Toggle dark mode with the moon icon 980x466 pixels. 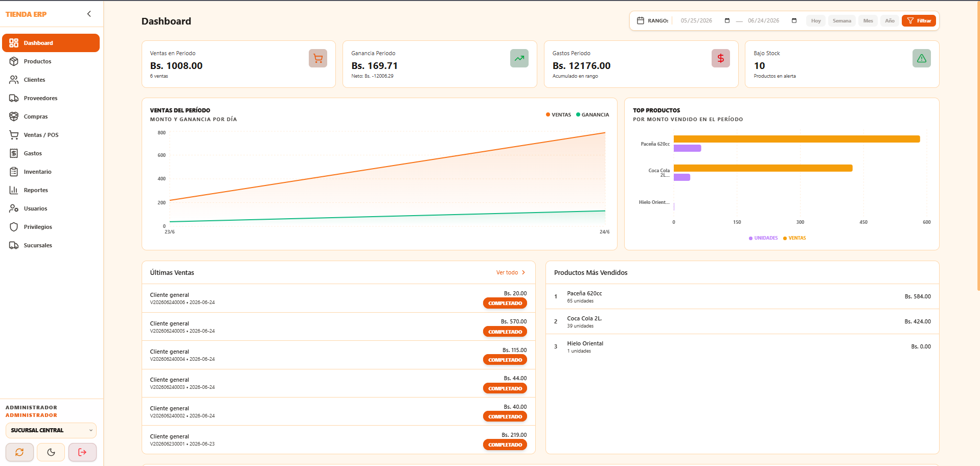tap(51, 452)
